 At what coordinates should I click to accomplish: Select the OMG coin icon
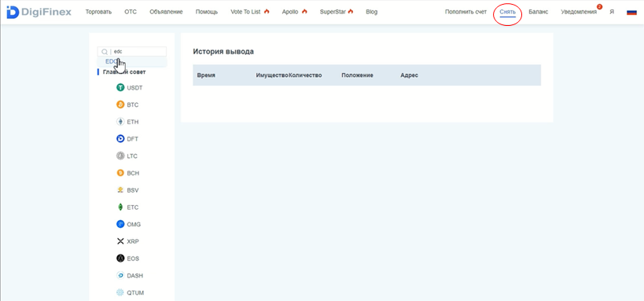pos(120,224)
